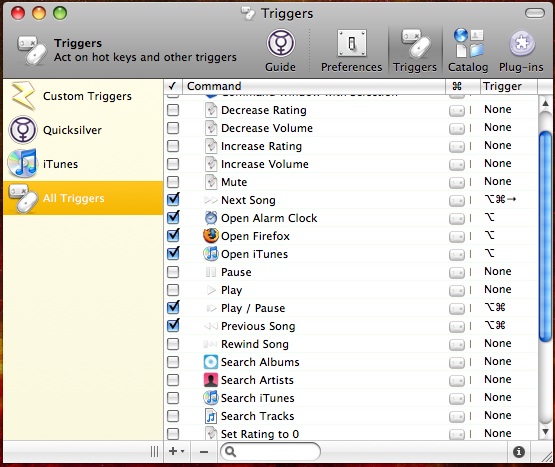Disable the Next Song checkbox
This screenshot has height=467, width=555.
tap(173, 199)
